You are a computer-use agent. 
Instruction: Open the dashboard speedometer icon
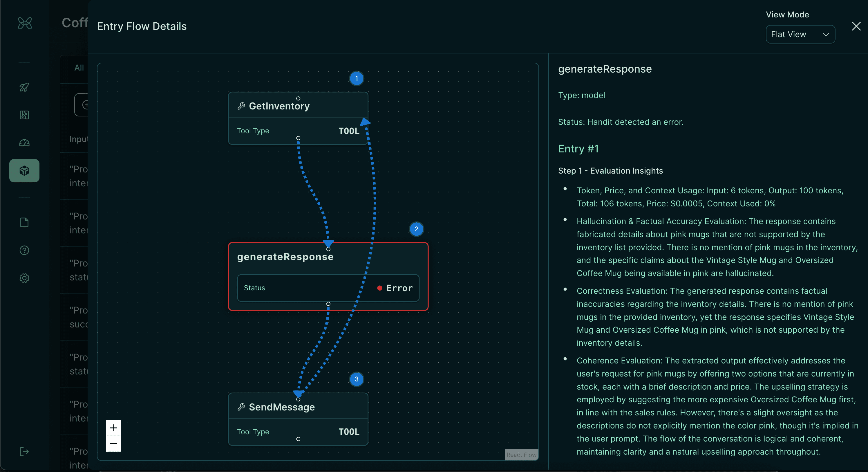[x=24, y=143]
